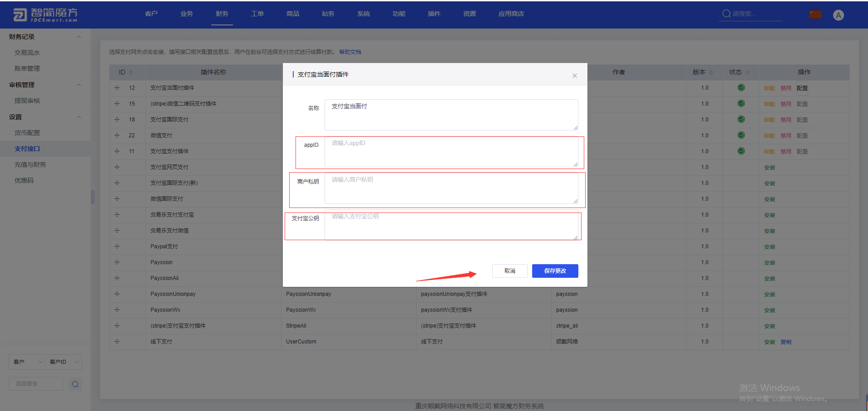This screenshot has height=411, width=868.
Task: Open the 功能 top menu
Action: click(x=399, y=14)
